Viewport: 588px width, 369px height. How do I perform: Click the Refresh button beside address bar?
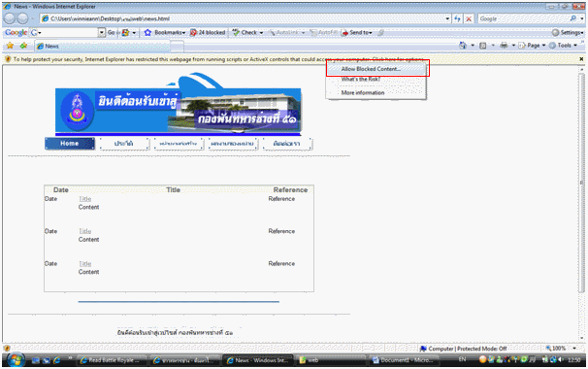(x=457, y=18)
